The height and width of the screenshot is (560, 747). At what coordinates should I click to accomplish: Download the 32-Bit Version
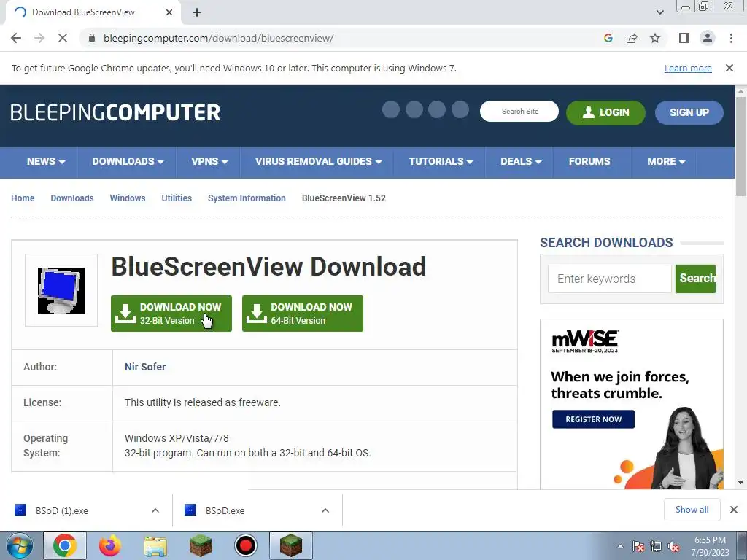(171, 314)
